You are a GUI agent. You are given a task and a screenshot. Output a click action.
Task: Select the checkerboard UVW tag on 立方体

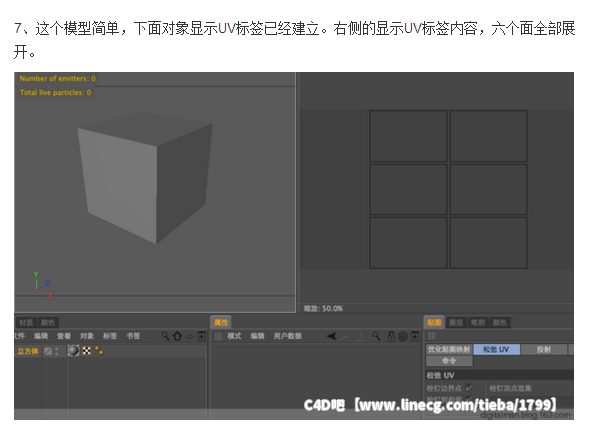(x=87, y=351)
